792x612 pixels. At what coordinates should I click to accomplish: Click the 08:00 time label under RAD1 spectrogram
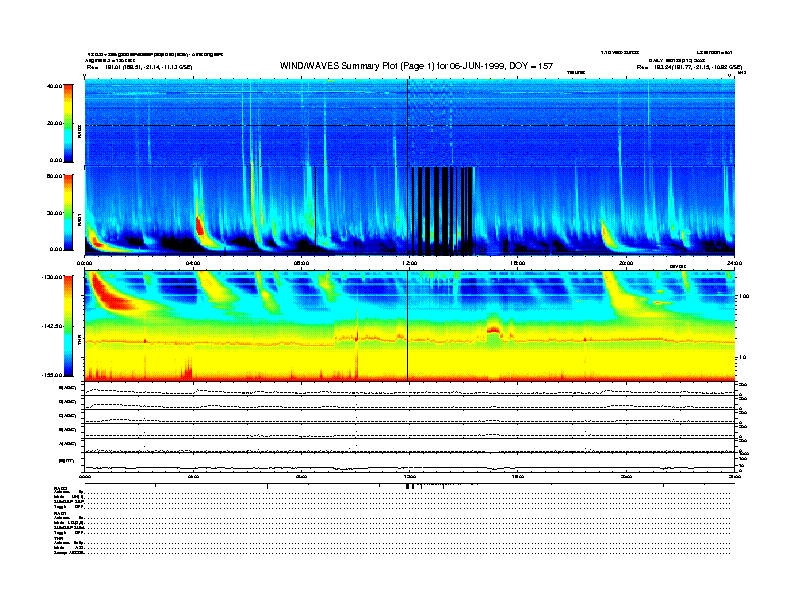pos(301,263)
